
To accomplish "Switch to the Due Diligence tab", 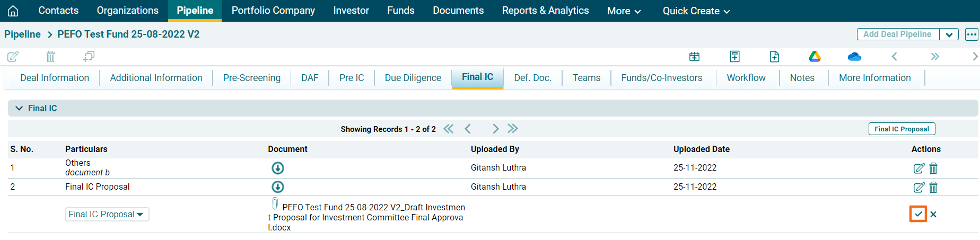I will click(413, 78).
